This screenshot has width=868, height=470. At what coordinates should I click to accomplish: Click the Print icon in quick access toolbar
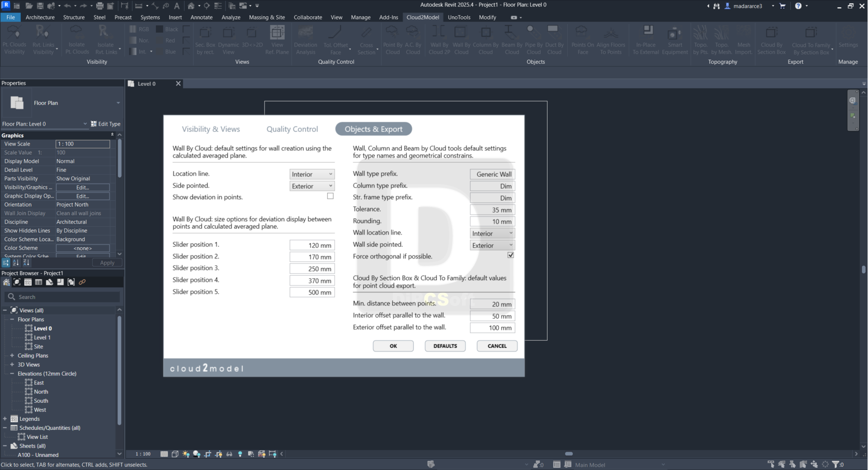[x=99, y=6]
